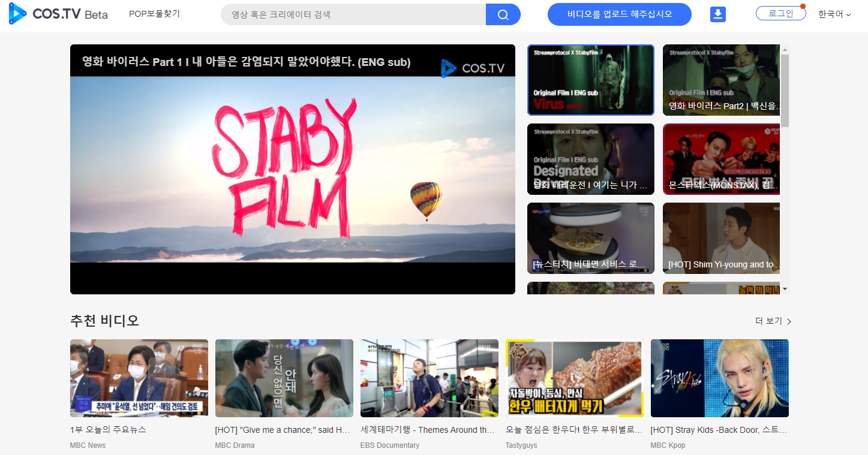Select the [HOT] Shim Yi-young thumbnail
This screenshot has height=455, width=868.
point(721,238)
